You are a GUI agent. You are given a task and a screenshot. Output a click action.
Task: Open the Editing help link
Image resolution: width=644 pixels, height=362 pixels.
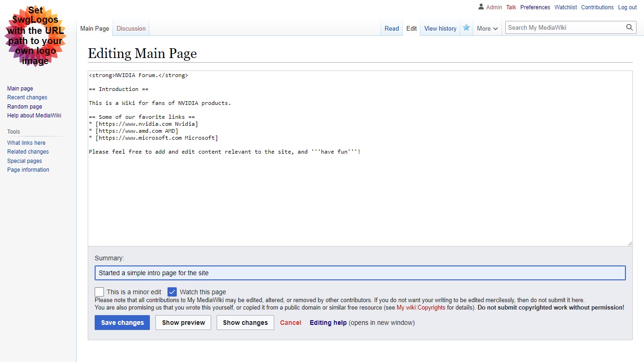tap(328, 323)
